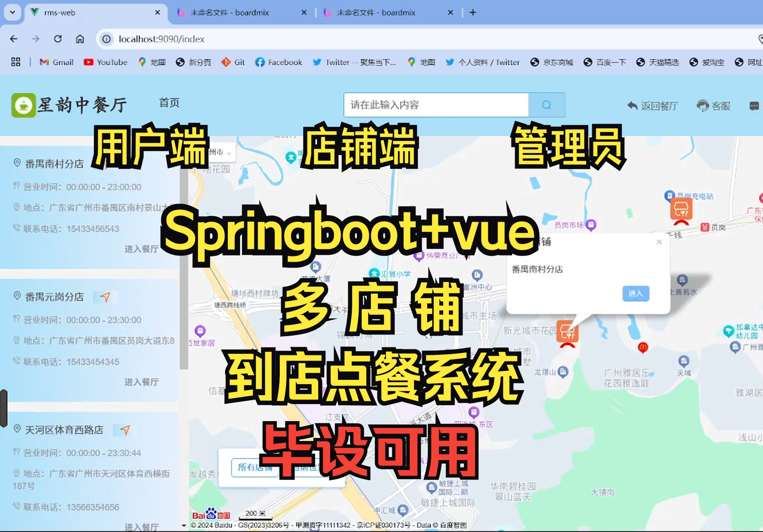The image size is (763, 532).
Task: Open the Facebook bookmark
Action: pyautogui.click(x=278, y=62)
